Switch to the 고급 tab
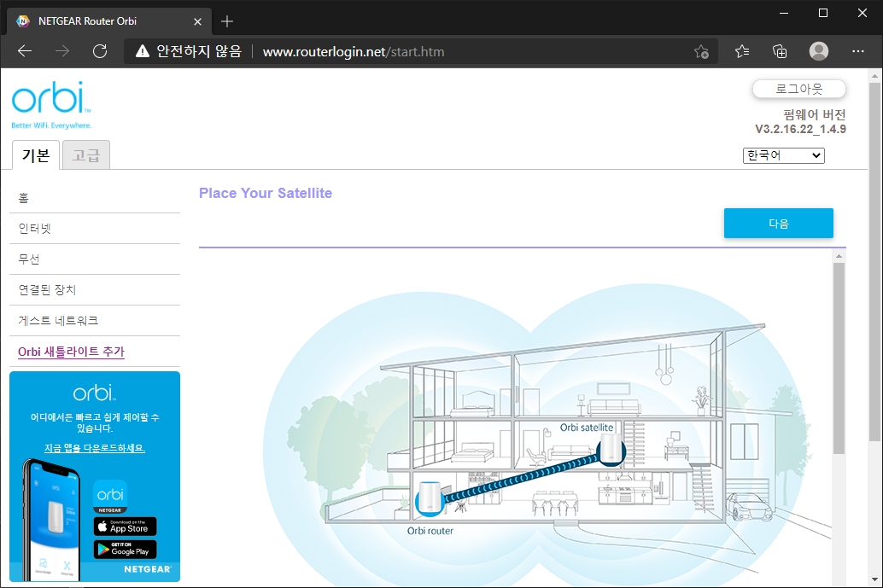 (x=85, y=154)
